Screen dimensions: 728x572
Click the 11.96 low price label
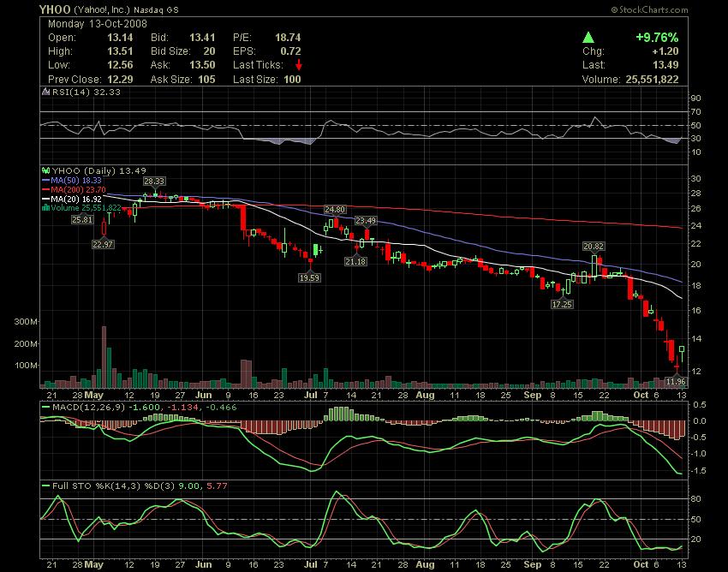(x=676, y=382)
